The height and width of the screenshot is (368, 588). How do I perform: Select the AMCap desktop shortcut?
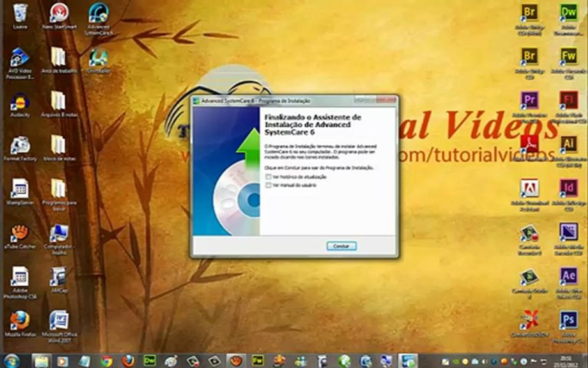[59, 280]
